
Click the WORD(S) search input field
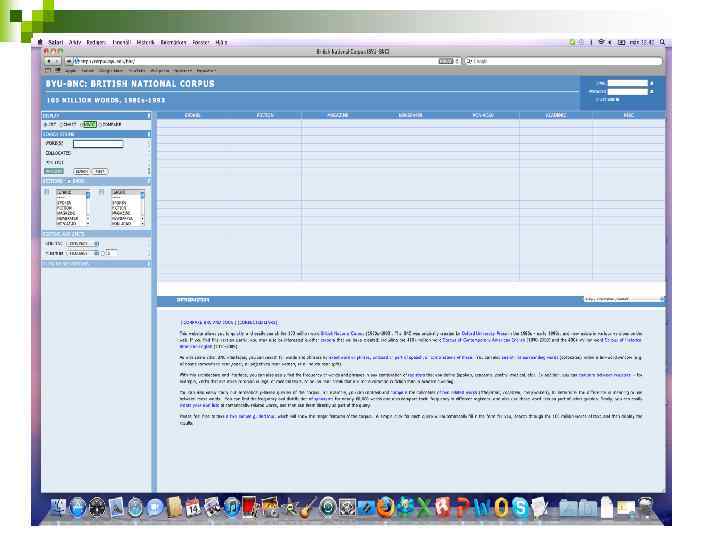[x=98, y=144]
